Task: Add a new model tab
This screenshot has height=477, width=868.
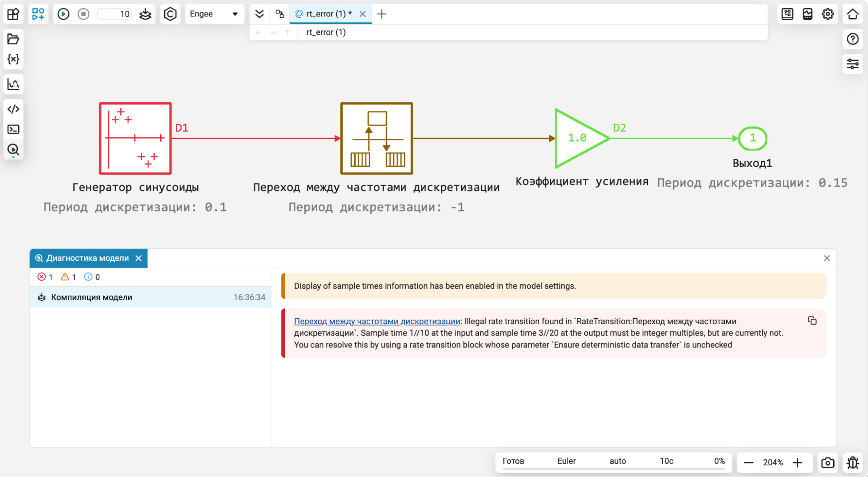Action: point(382,14)
